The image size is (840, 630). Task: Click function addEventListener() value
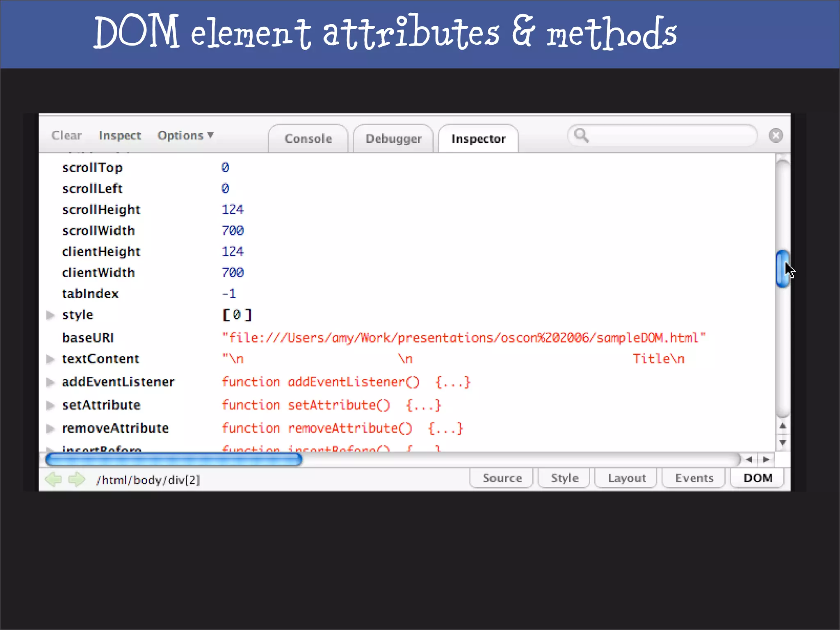point(346,382)
